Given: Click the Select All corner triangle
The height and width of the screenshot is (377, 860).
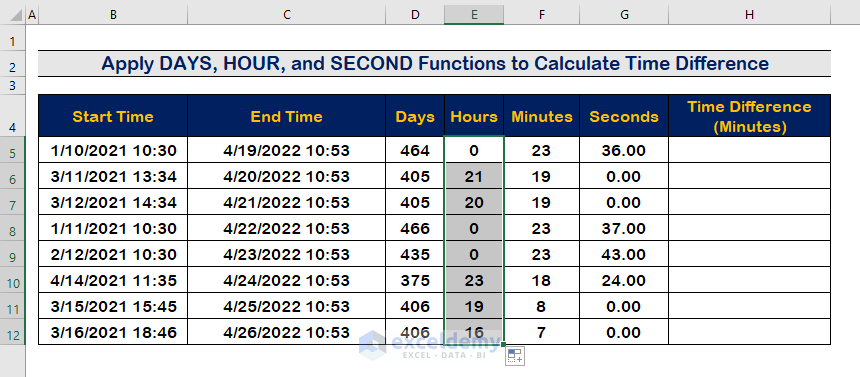Looking at the screenshot, I should pyautogui.click(x=16, y=16).
